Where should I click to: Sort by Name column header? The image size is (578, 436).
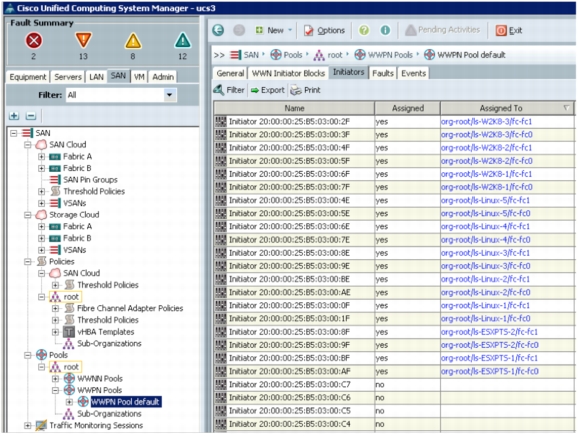294,108
